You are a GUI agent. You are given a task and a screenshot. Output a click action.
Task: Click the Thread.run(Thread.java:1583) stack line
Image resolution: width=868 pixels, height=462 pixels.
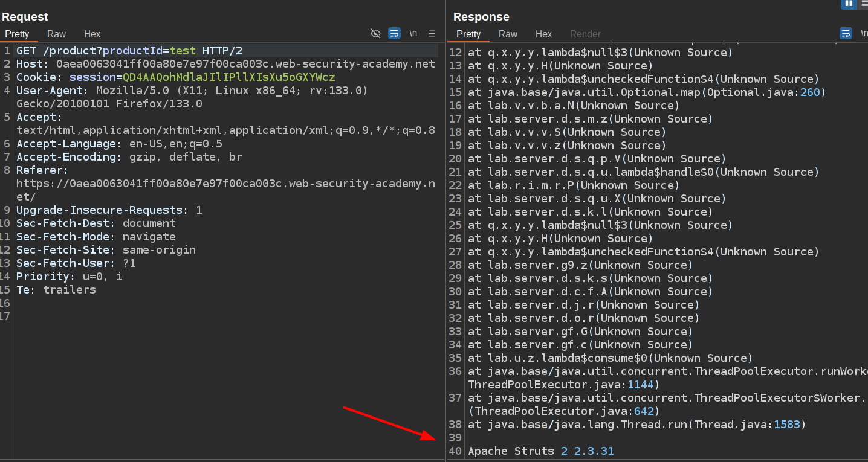click(x=637, y=425)
